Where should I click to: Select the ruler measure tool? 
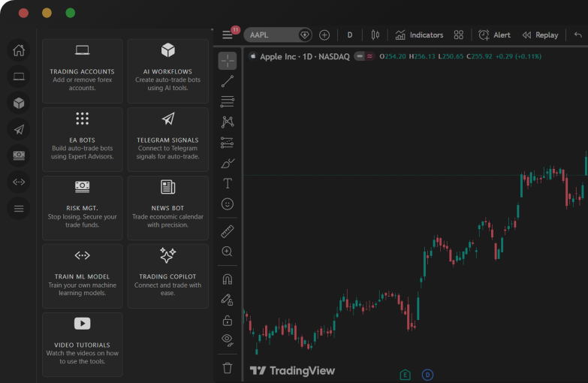tap(228, 231)
